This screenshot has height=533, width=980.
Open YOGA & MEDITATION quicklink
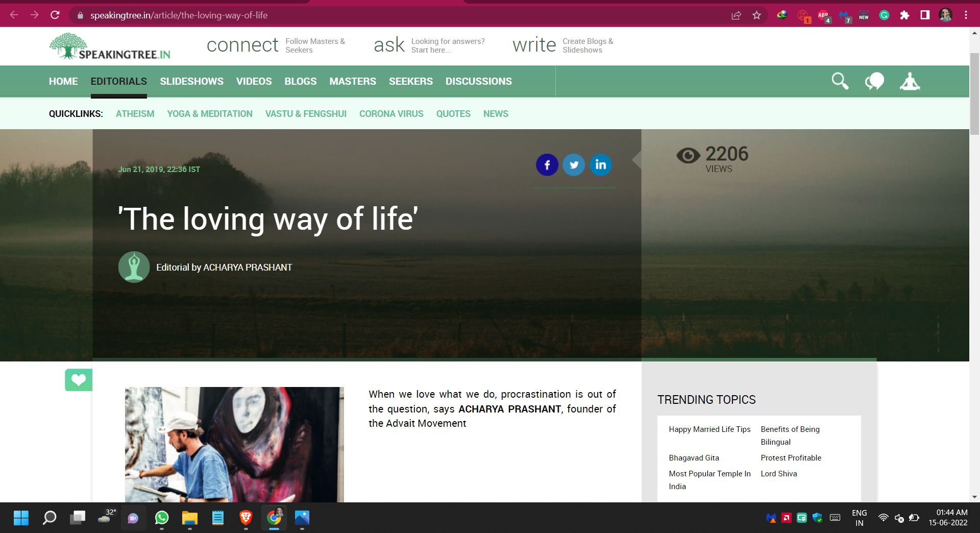210,114
